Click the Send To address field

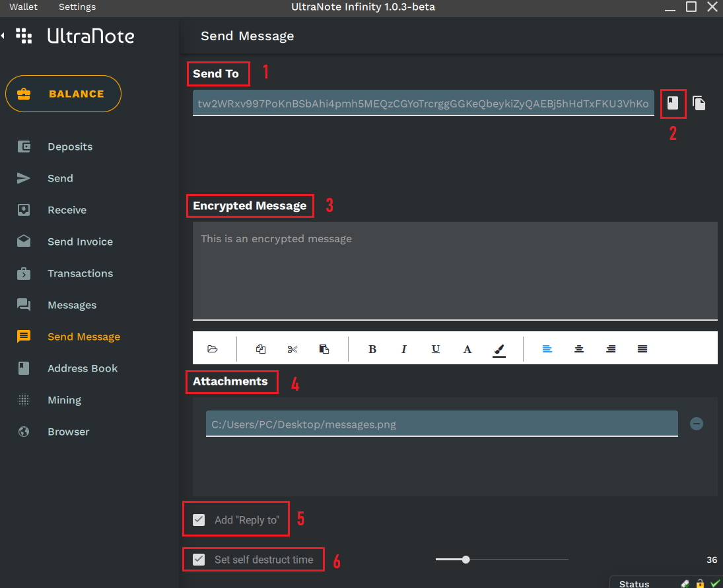click(x=423, y=103)
